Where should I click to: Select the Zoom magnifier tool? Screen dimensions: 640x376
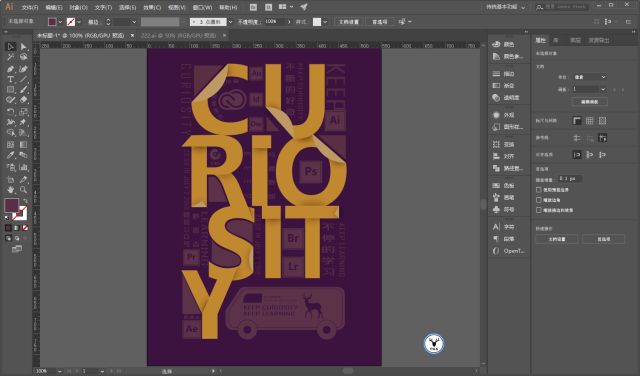pos(23,190)
